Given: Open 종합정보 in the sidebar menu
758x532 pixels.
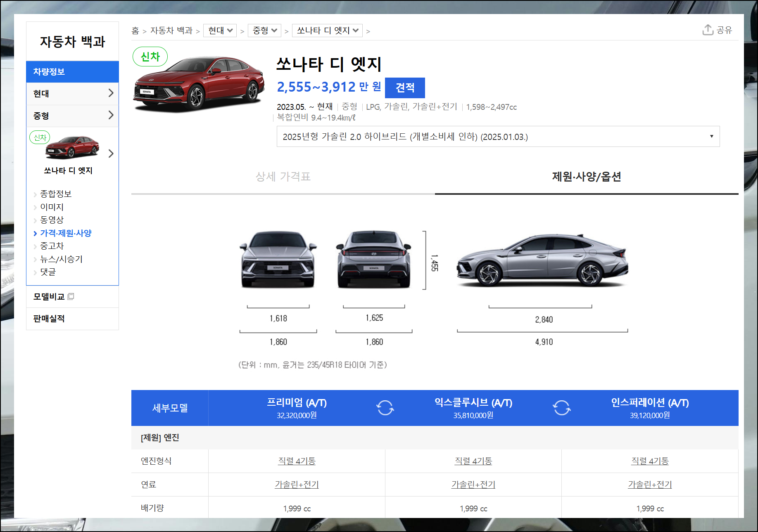Looking at the screenshot, I should click(x=56, y=194).
